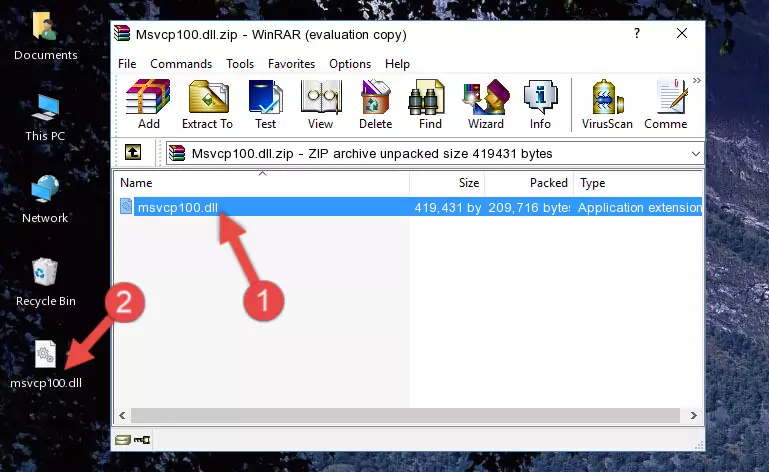Viewport: 769px width, 472px height.
Task: Launch the Wizard tool
Action: tap(486, 104)
